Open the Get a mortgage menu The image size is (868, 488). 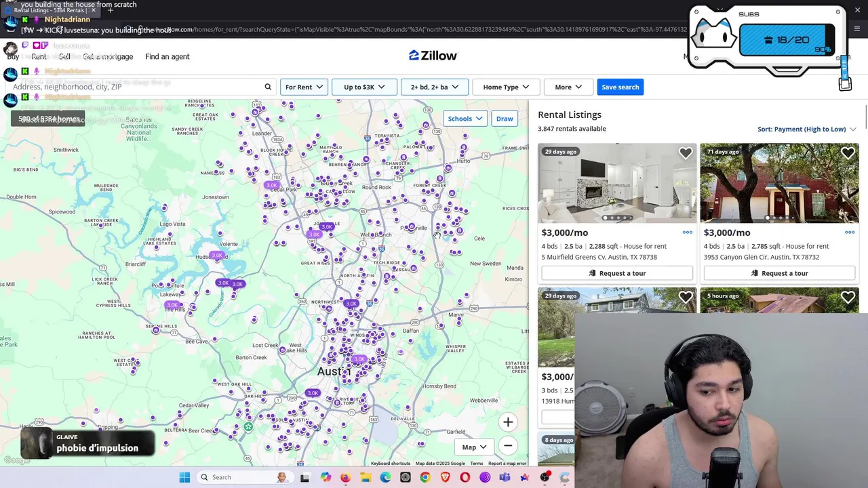(x=108, y=56)
